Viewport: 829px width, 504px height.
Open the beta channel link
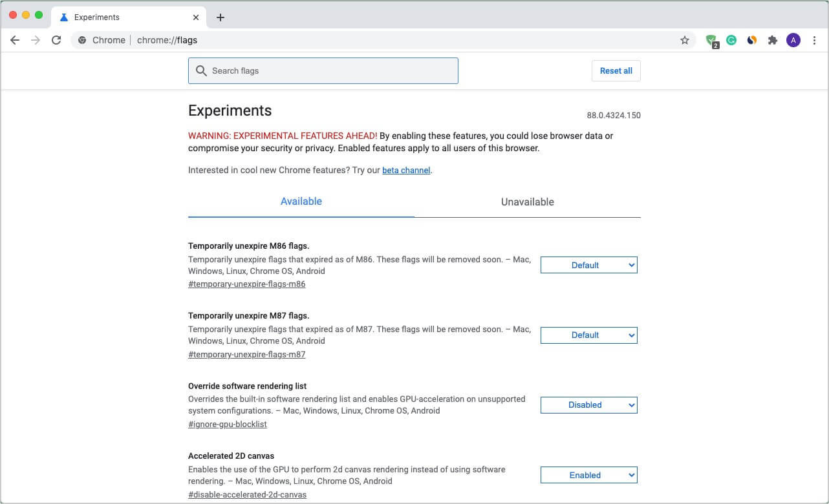click(406, 171)
